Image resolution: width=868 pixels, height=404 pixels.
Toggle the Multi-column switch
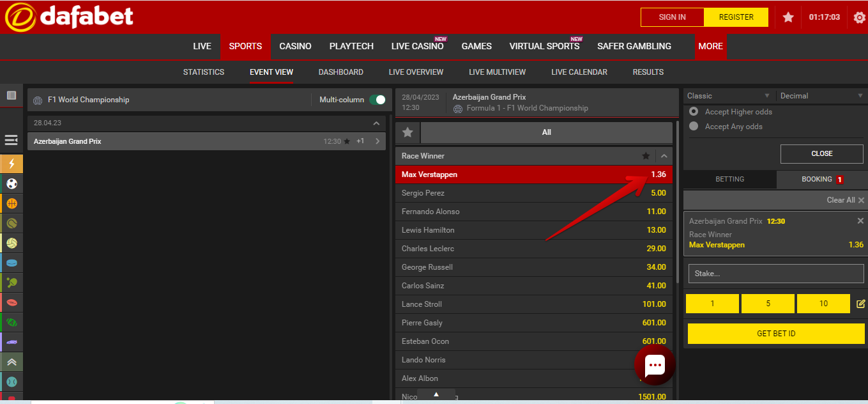pos(377,100)
